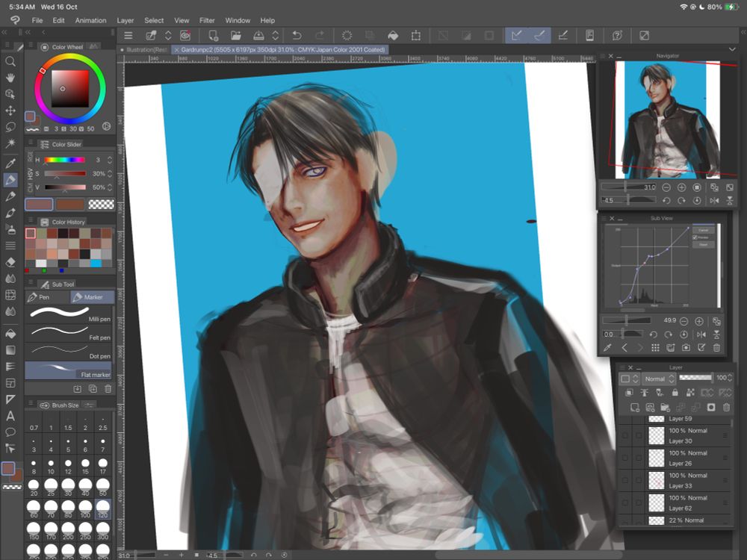
Task: Click the Open file folder icon
Action: pos(236,35)
